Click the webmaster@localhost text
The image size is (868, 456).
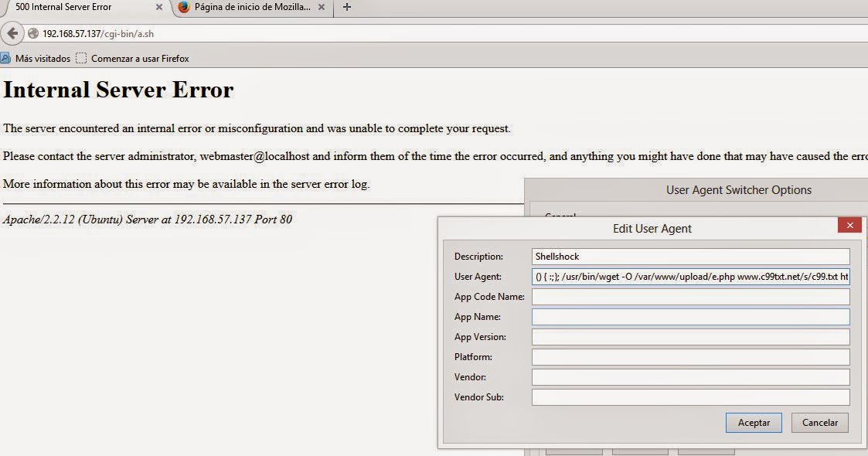pyautogui.click(x=254, y=156)
